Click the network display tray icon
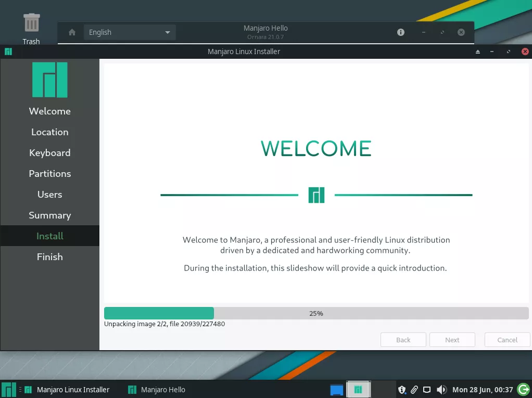The height and width of the screenshot is (398, 532). click(427, 390)
